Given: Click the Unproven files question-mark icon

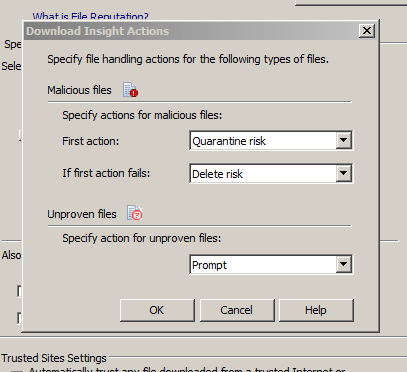Looking at the screenshot, I should point(135,213).
